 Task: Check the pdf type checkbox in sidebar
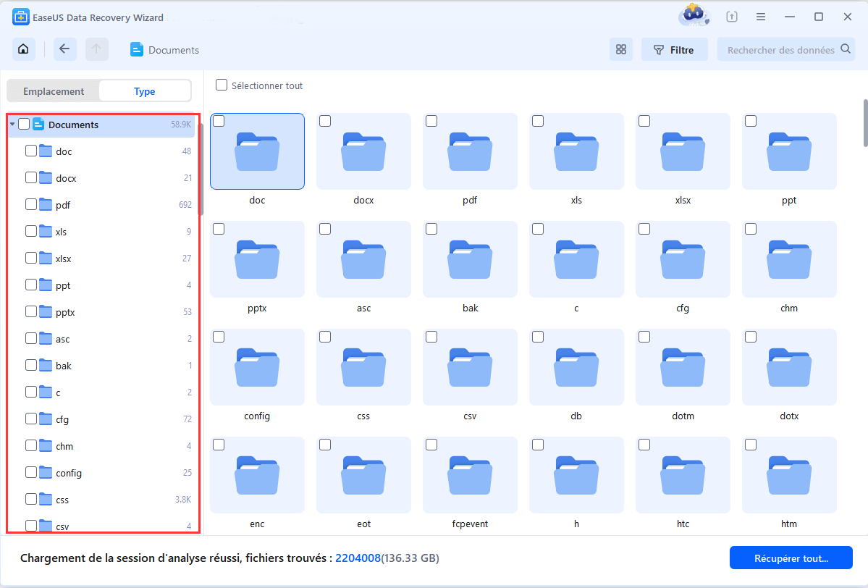(x=30, y=205)
